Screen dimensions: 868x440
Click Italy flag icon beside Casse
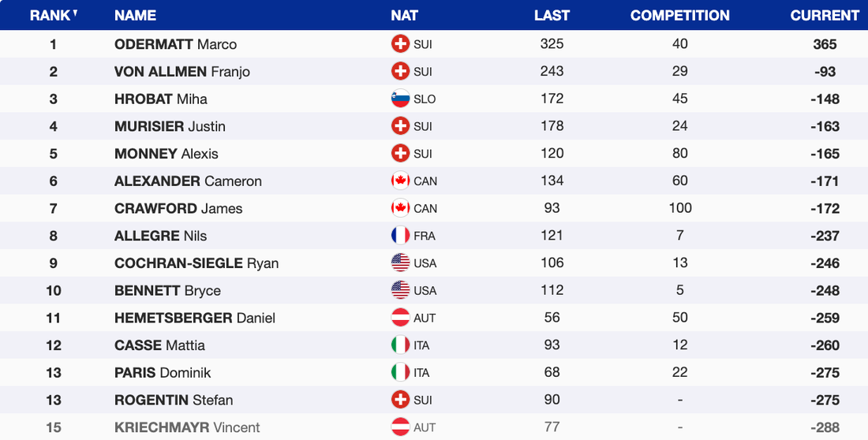401,345
